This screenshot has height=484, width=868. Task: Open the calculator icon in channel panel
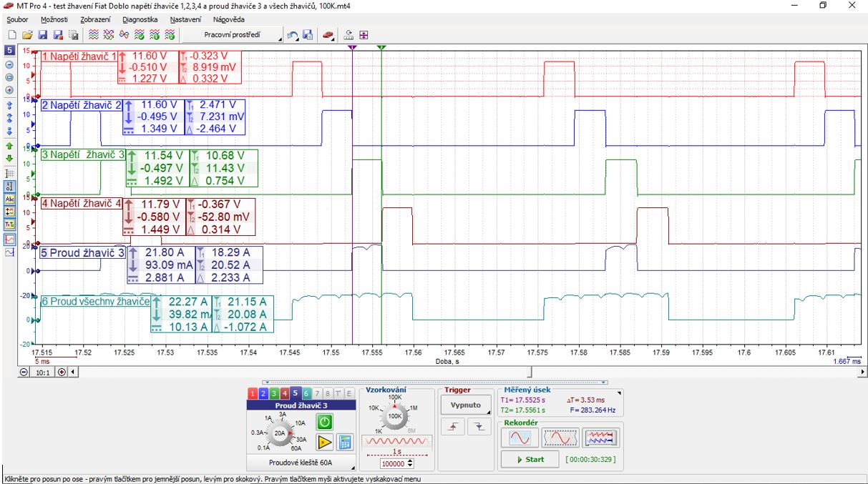[345, 442]
